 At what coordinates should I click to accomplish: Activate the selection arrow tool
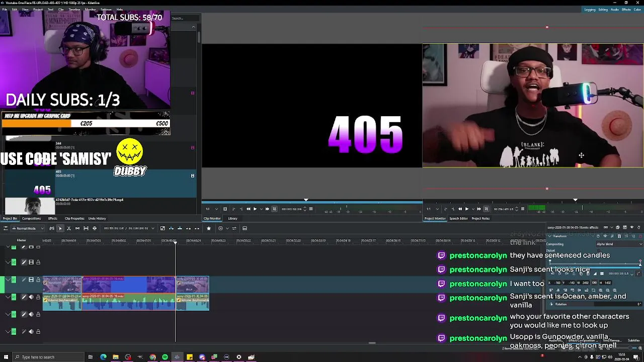click(x=60, y=228)
